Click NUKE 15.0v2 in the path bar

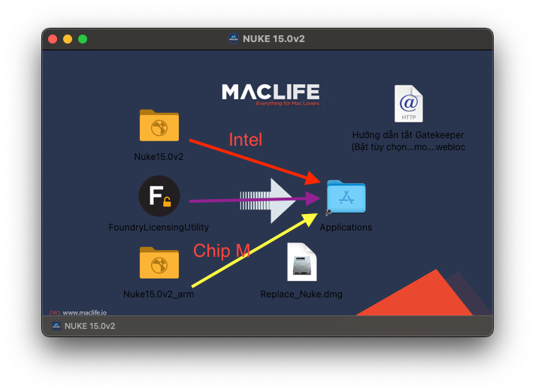[x=89, y=326]
